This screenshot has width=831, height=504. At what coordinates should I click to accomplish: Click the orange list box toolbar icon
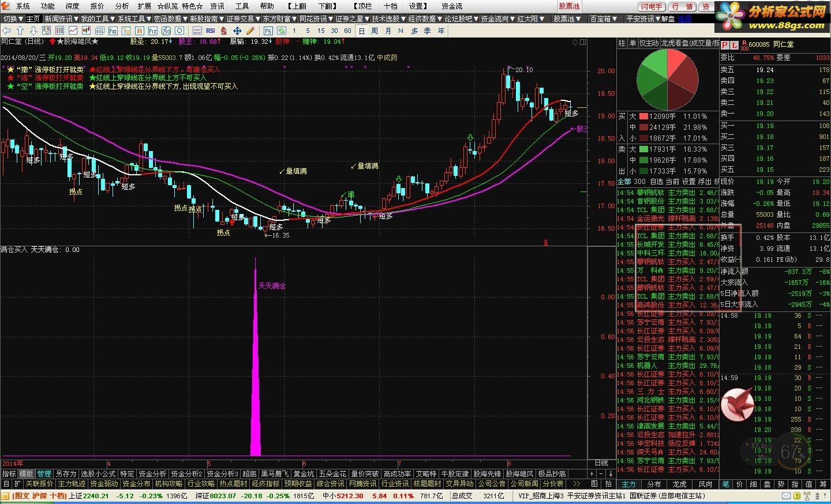click(140, 31)
